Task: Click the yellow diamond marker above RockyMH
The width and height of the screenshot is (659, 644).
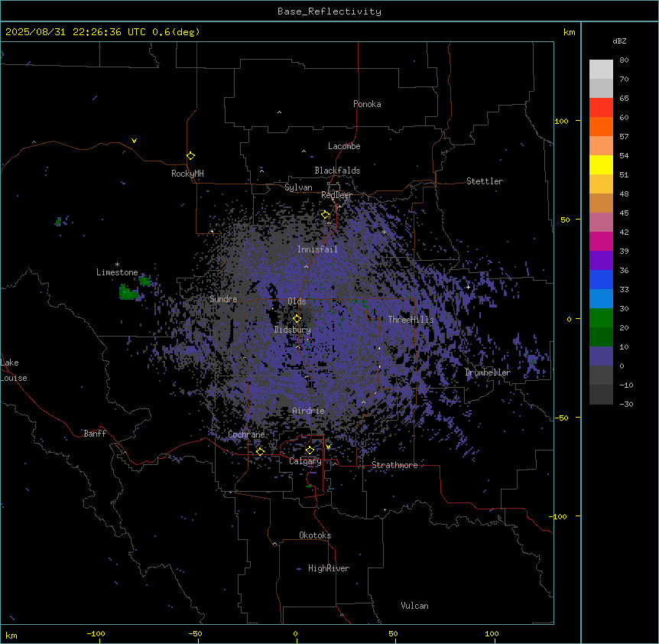Action: tap(191, 156)
